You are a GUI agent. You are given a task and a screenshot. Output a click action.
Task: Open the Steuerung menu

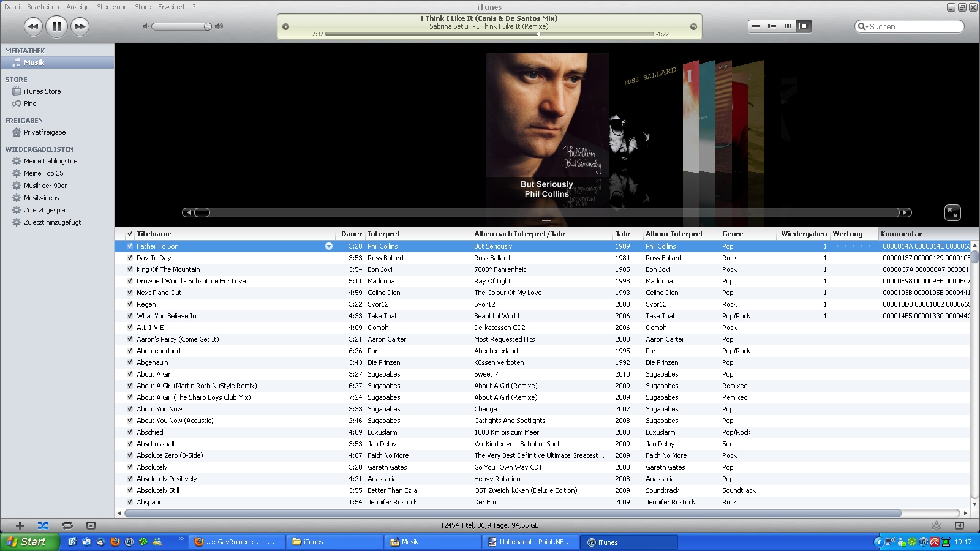tap(112, 7)
